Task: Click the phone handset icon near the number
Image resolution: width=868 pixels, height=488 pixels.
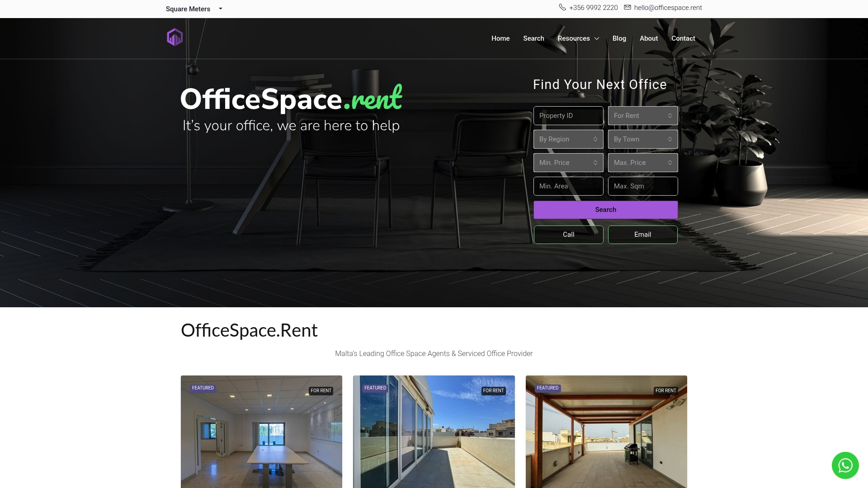Action: coord(562,7)
